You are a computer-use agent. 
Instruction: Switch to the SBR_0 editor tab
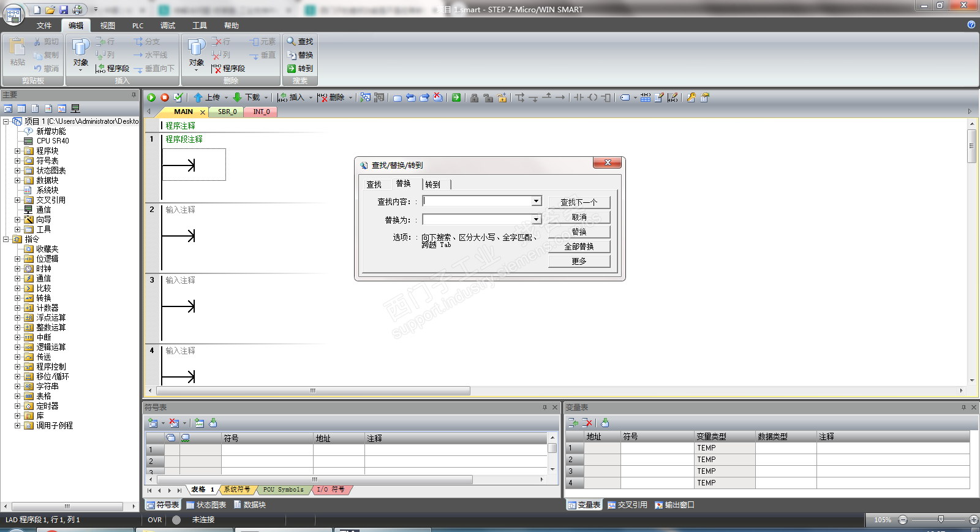tap(227, 112)
